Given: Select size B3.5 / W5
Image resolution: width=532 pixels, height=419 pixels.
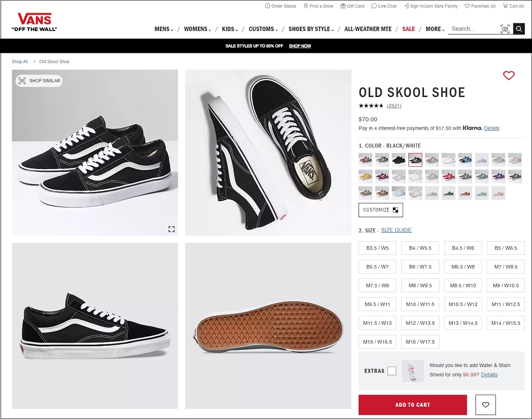Looking at the screenshot, I should 377,248.
